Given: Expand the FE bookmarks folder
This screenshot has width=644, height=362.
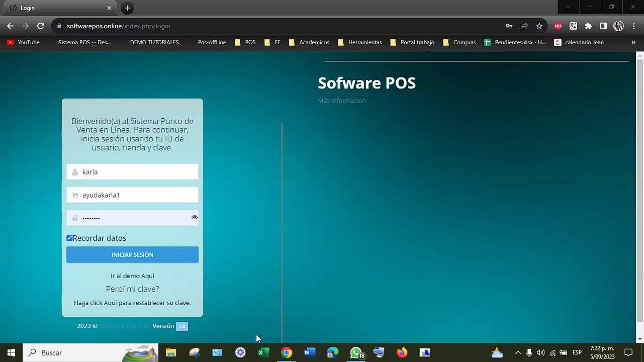Looking at the screenshot, I should 272,42.
